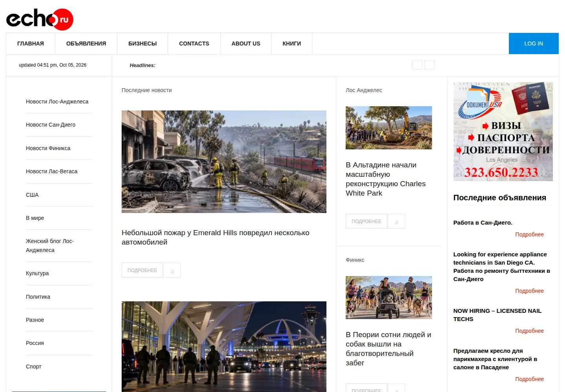
Task: Select the Политика category
Action: (x=38, y=297)
